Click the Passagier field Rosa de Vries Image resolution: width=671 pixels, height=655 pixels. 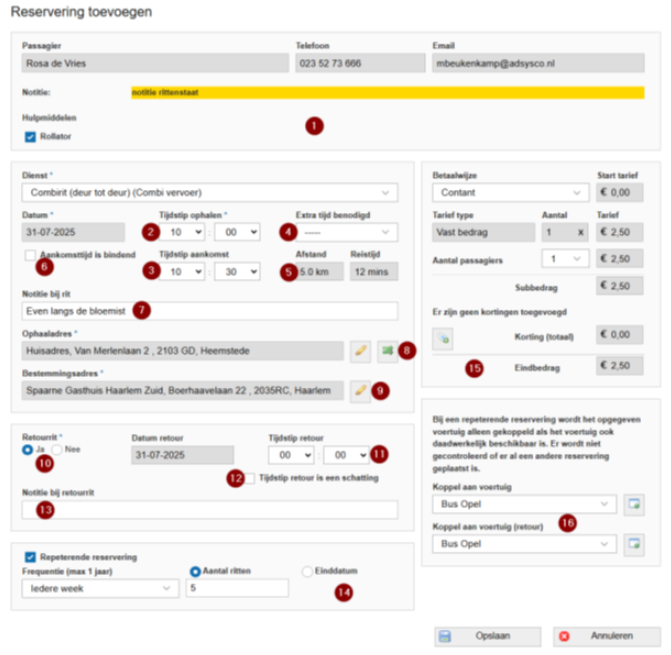pyautogui.click(x=155, y=63)
